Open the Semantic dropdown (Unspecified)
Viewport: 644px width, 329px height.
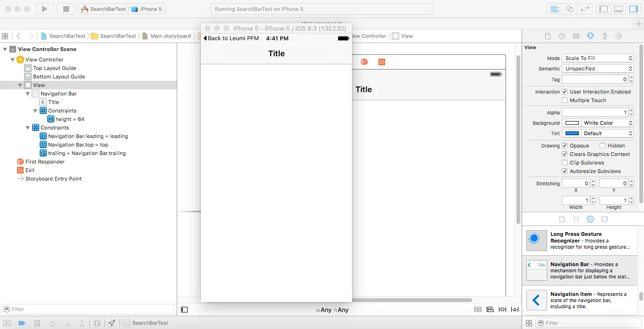point(598,69)
